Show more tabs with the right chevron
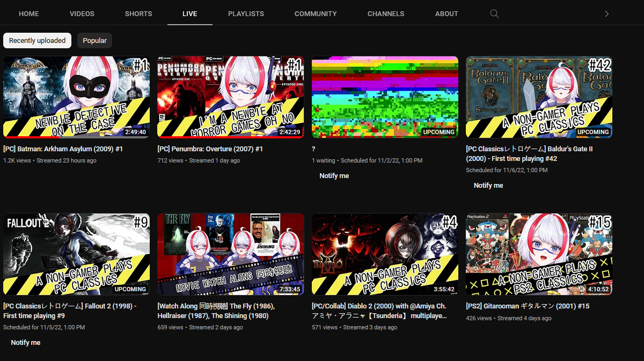This screenshot has width=644, height=361. pyautogui.click(x=607, y=14)
